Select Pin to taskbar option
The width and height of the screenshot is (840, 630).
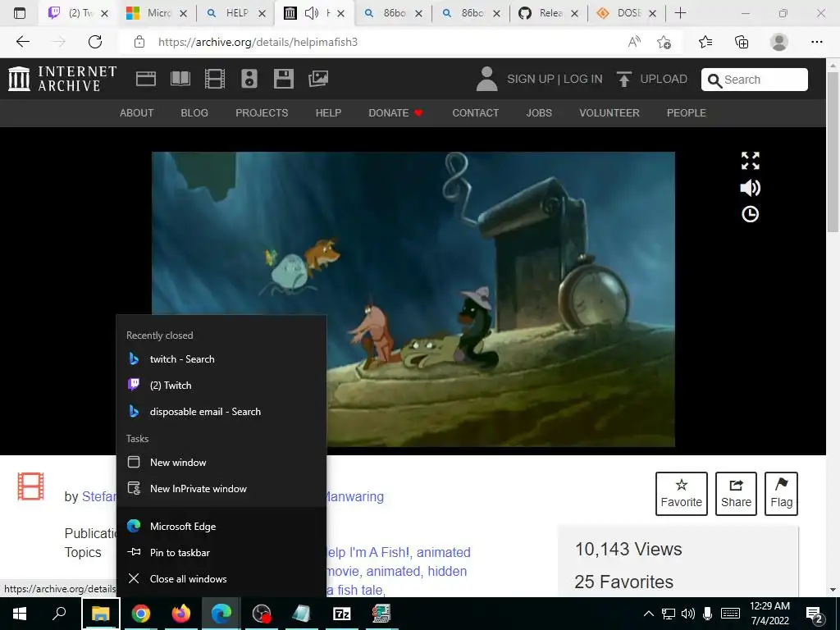pyautogui.click(x=221, y=552)
